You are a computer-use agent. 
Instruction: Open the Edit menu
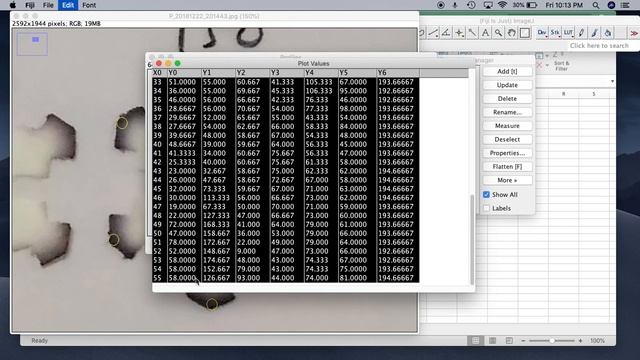click(x=68, y=5)
